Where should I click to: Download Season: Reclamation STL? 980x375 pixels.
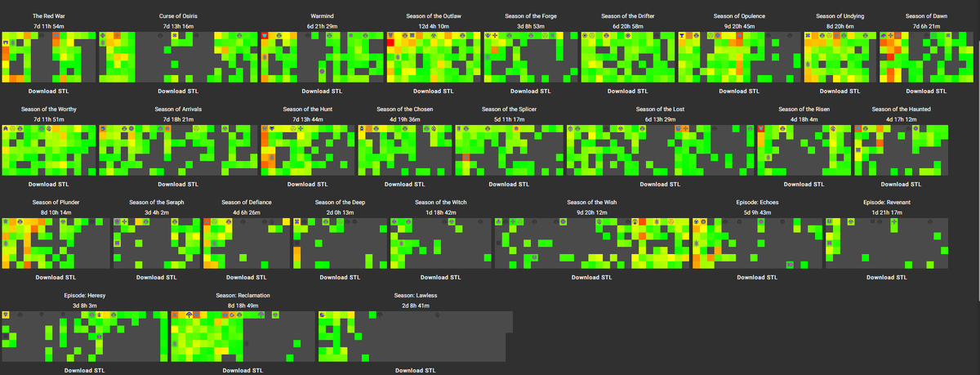(243, 370)
